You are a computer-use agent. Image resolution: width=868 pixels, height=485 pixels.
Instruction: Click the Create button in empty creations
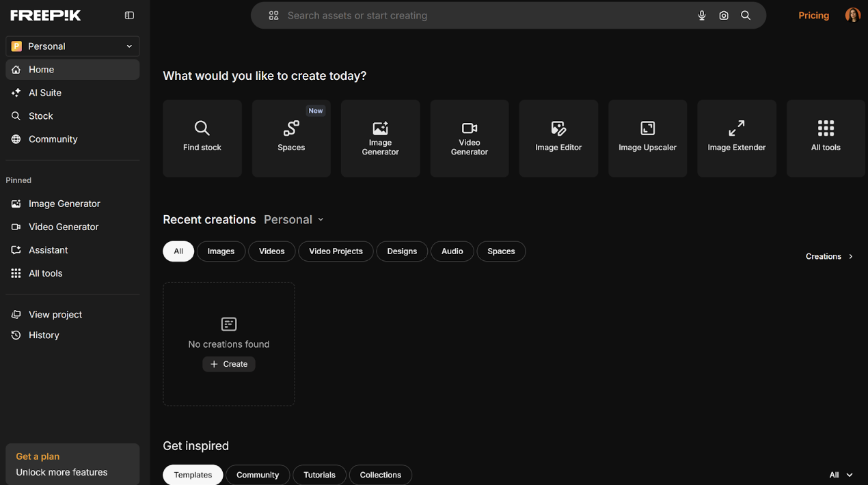tap(229, 364)
